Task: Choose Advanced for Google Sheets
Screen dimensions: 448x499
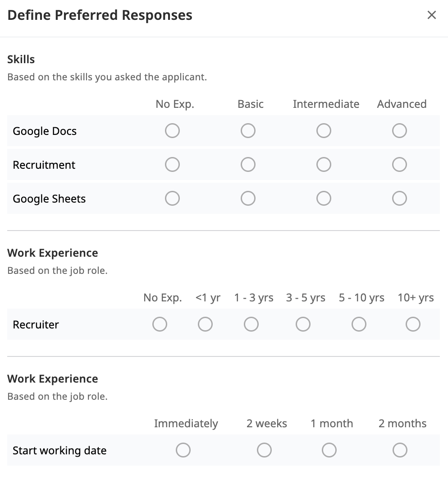Action: [399, 199]
